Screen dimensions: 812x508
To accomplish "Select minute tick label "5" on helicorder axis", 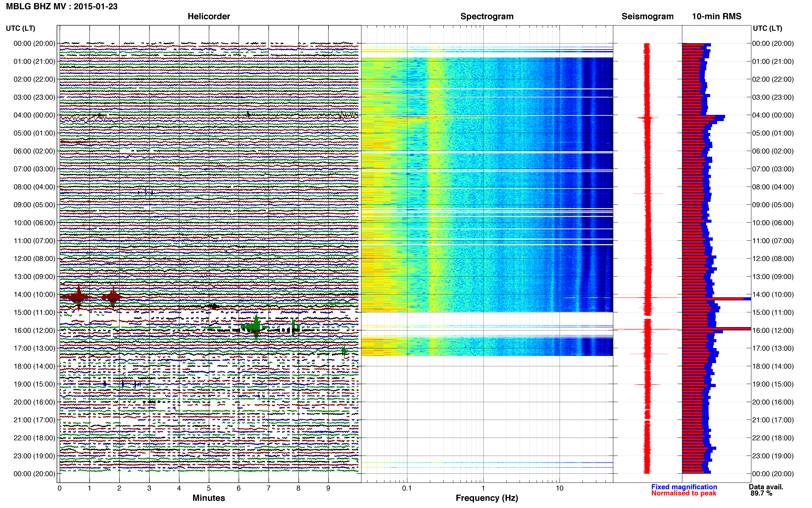I will pyautogui.click(x=209, y=488).
